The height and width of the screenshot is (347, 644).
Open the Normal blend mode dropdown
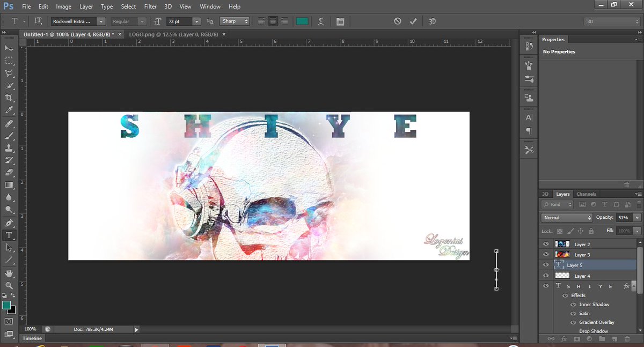pyautogui.click(x=567, y=218)
